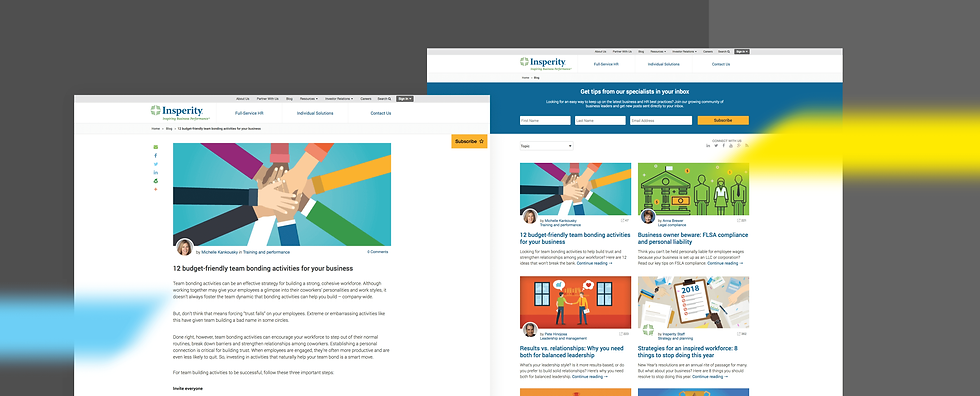This screenshot has width=980, height=396.
Task: Open orange handshake leadership card thumbnail
Action: coord(575,302)
